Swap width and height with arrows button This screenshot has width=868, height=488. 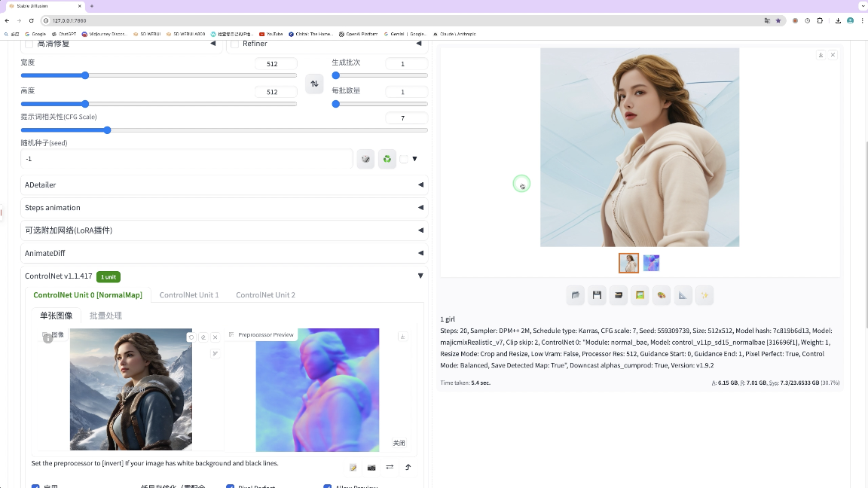click(314, 84)
